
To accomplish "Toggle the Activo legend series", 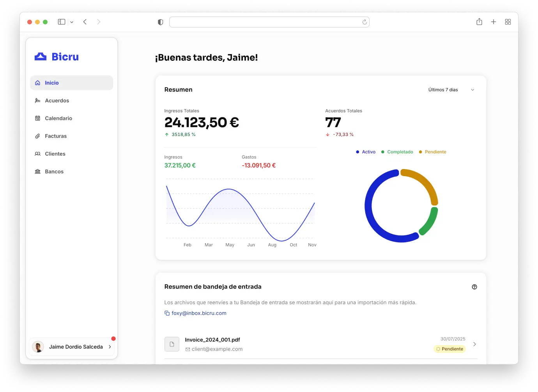I will 366,152.
